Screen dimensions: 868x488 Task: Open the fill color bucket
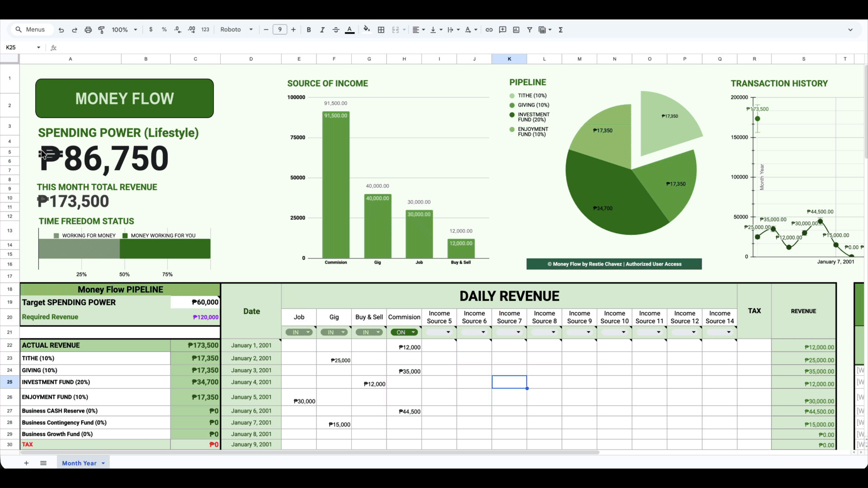point(367,30)
